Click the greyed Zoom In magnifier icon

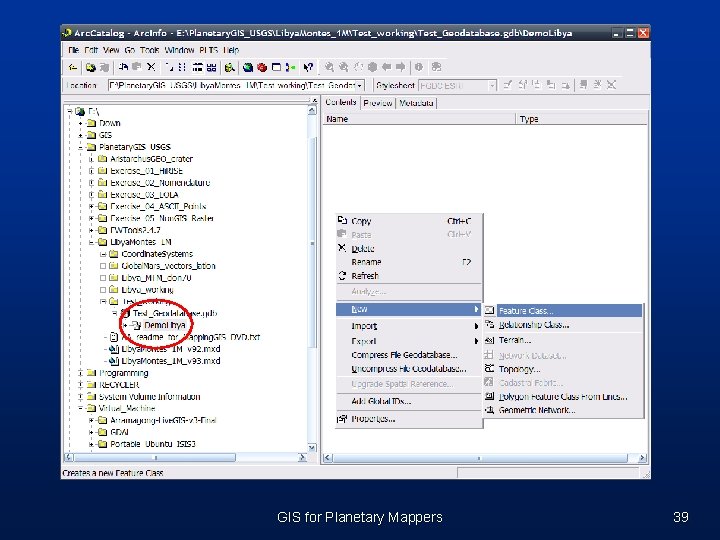[x=329, y=68]
